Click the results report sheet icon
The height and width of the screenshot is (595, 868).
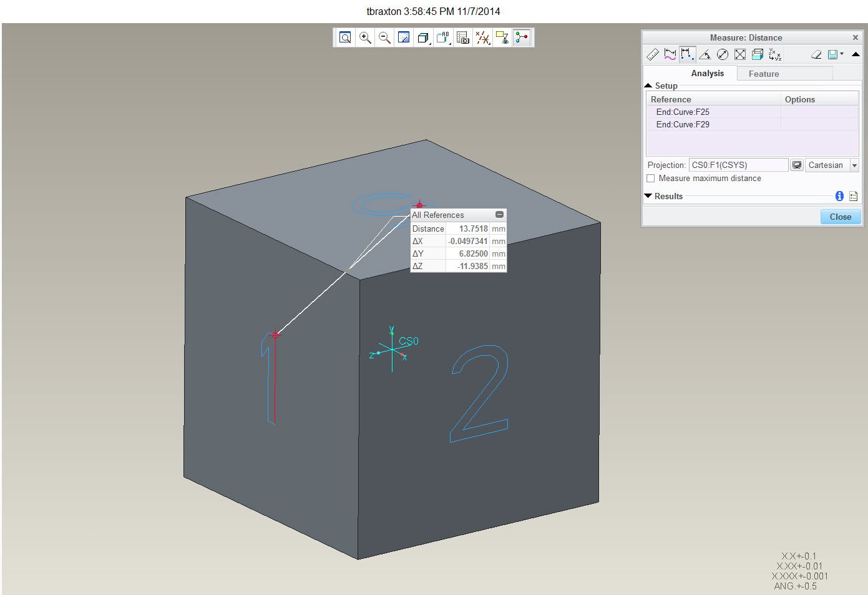coord(853,196)
